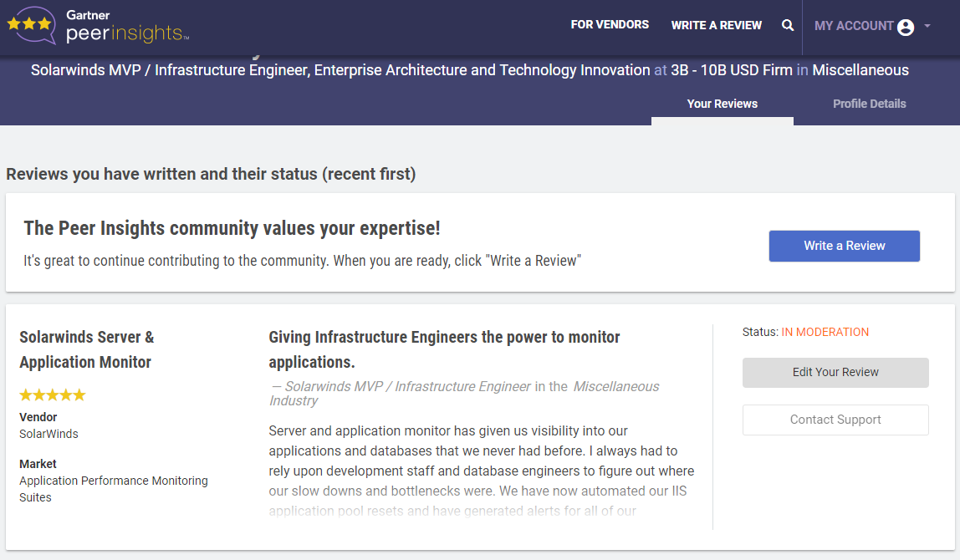Click the Market label in review card
The width and height of the screenshot is (960, 560).
coord(38,464)
